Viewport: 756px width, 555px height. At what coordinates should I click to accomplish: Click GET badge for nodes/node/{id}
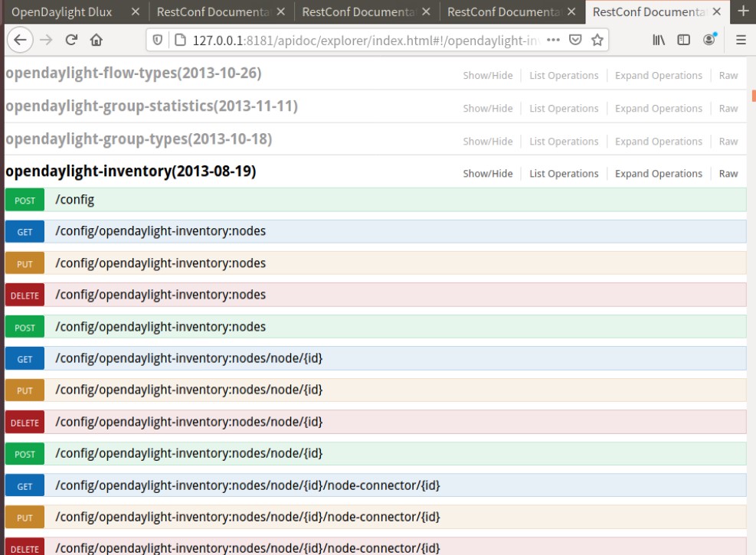[25, 359]
